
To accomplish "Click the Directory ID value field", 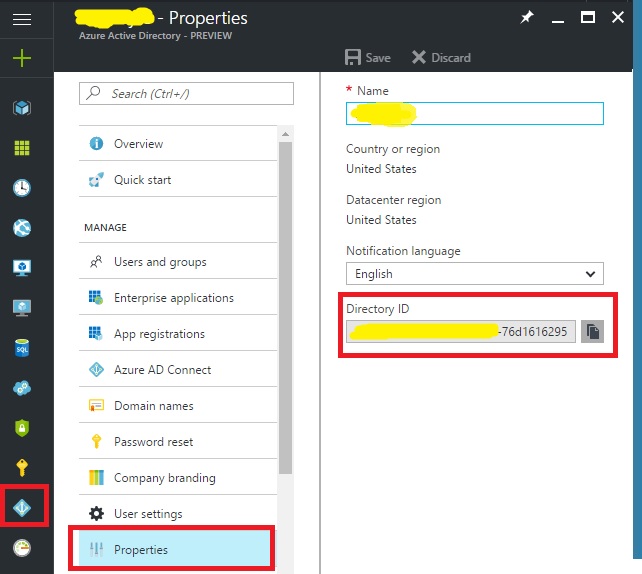I will (461, 331).
